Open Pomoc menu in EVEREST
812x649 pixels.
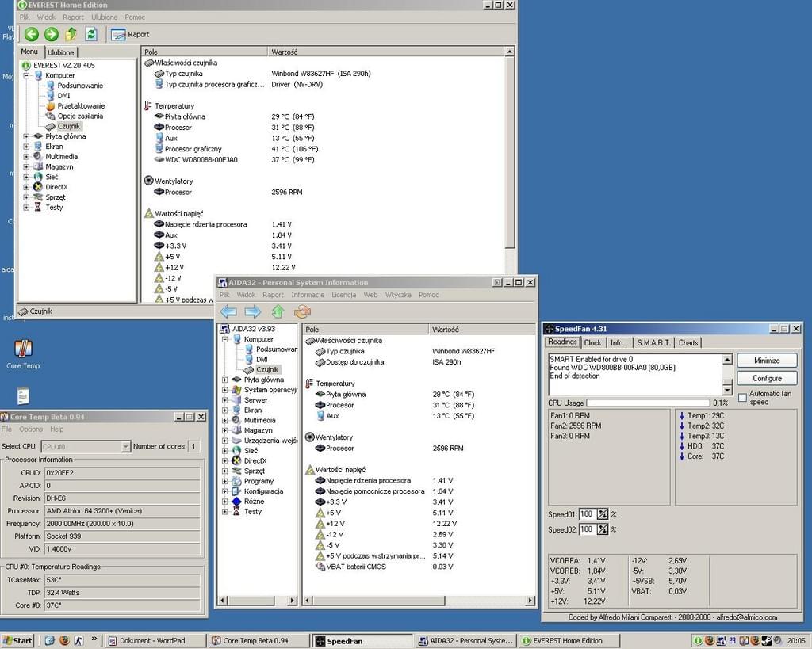click(135, 17)
